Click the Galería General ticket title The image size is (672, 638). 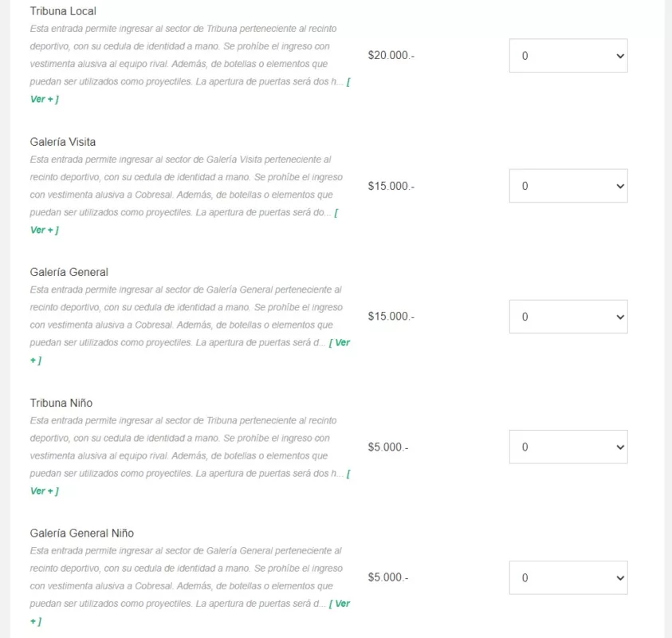tap(69, 272)
